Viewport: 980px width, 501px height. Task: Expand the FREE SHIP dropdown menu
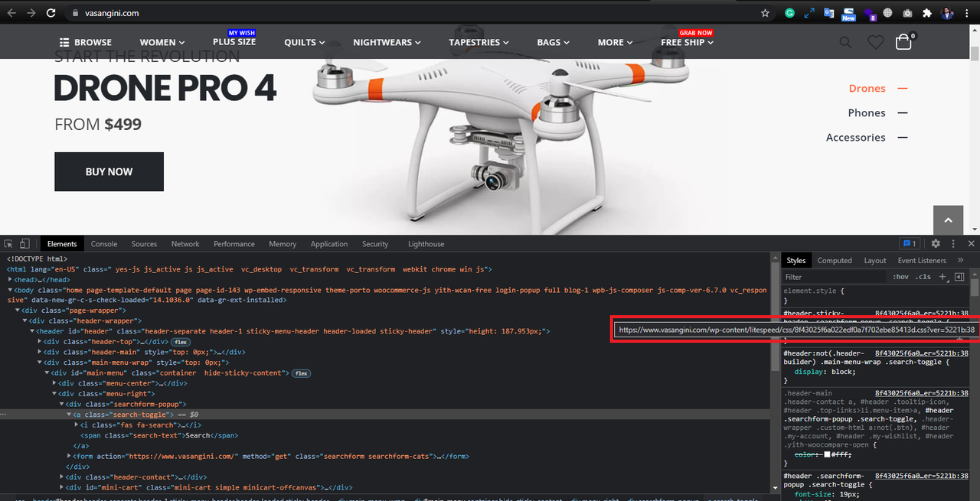tap(688, 42)
